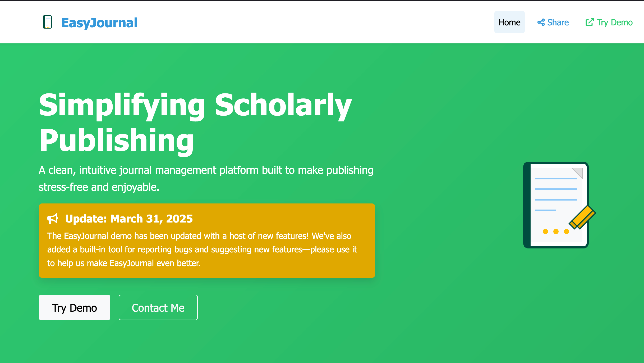The width and height of the screenshot is (644, 363).
Task: Click the Update: March 31, 2025 heading
Action: (129, 219)
